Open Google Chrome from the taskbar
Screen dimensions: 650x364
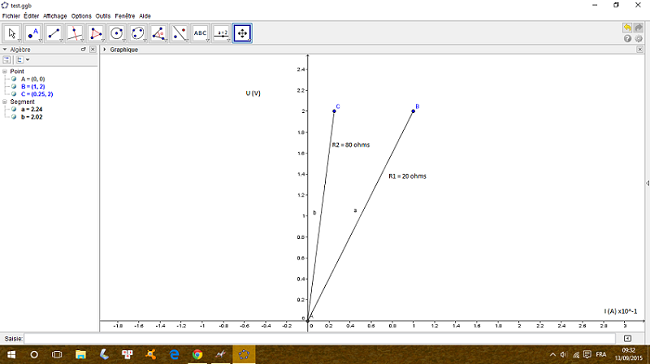(x=197, y=354)
